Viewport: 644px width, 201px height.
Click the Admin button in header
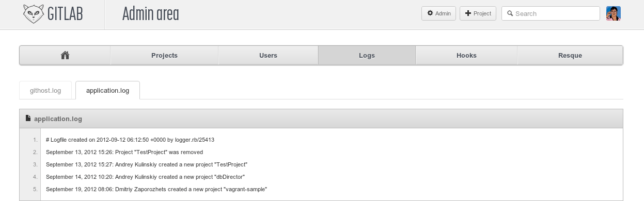438,13
